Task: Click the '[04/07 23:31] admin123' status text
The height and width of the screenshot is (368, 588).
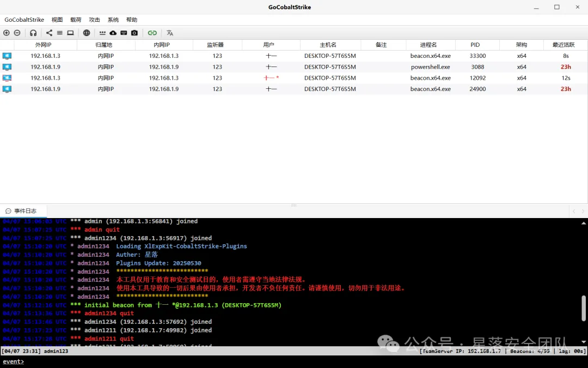Action: click(35, 351)
